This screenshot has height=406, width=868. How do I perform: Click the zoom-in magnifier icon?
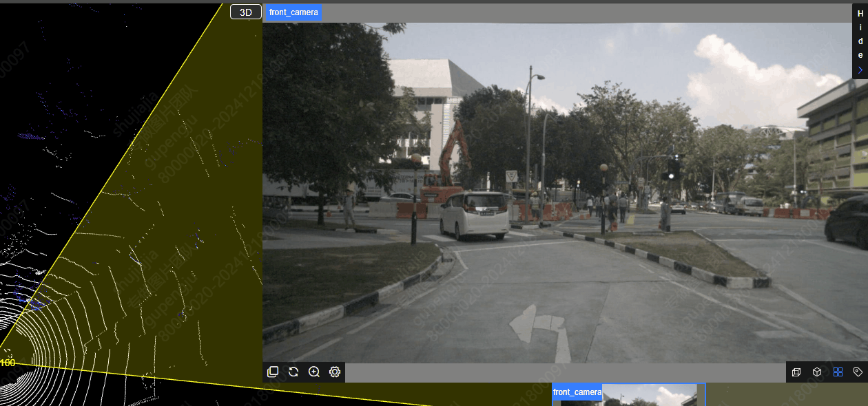click(314, 372)
